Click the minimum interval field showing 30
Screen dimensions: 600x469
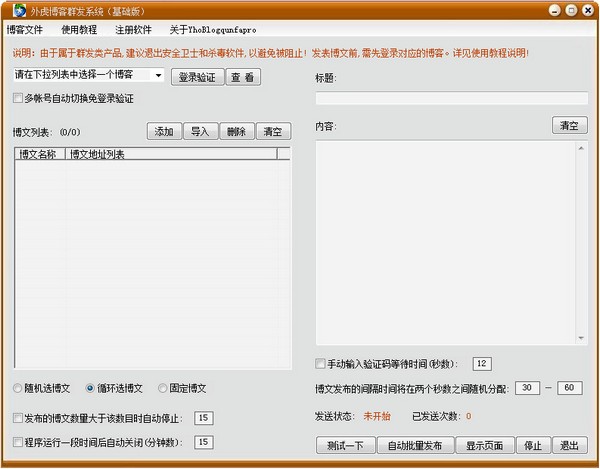(x=527, y=388)
